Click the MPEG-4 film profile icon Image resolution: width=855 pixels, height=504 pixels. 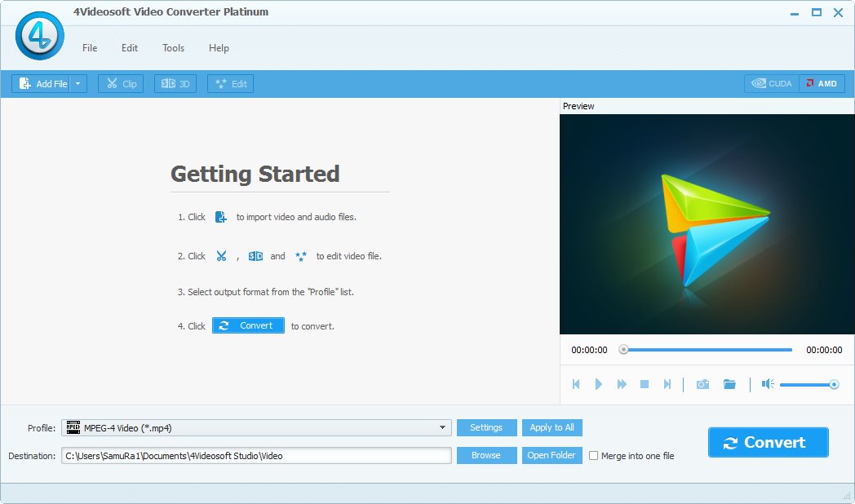pos(73,427)
